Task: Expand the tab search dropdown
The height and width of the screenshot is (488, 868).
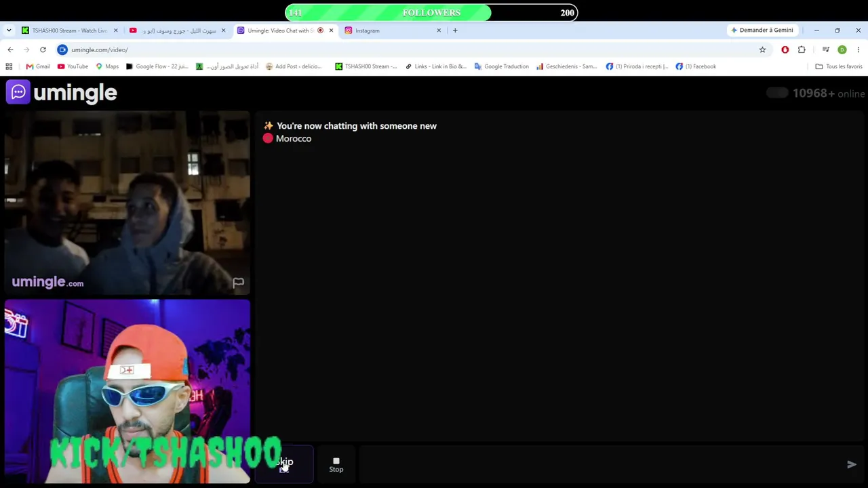Action: coord(9,30)
